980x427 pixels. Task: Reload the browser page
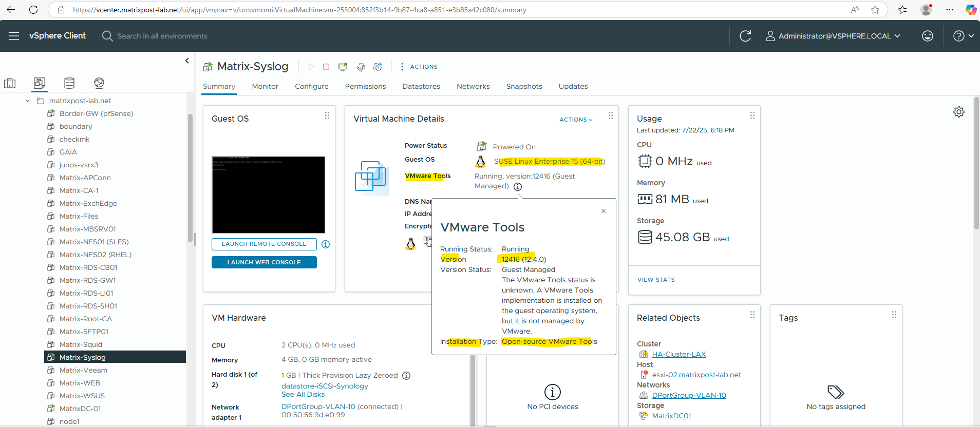coord(33,10)
